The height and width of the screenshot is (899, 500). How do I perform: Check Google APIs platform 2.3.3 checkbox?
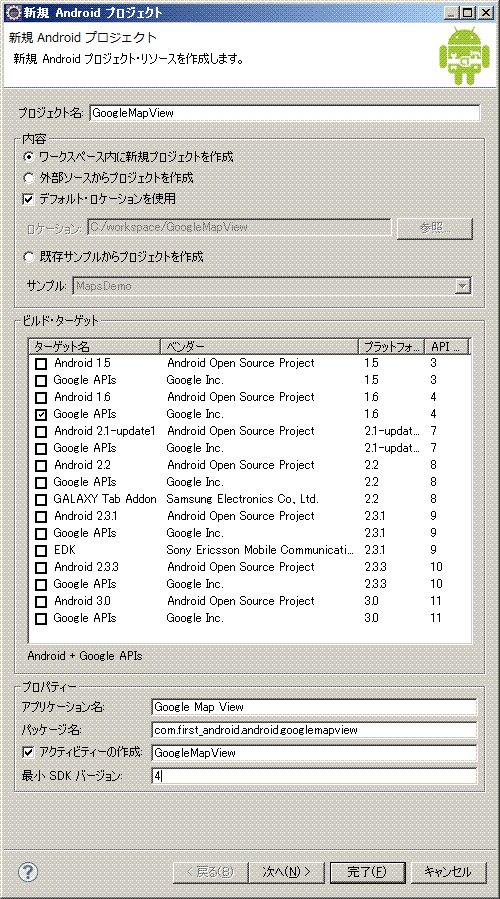(x=41, y=584)
